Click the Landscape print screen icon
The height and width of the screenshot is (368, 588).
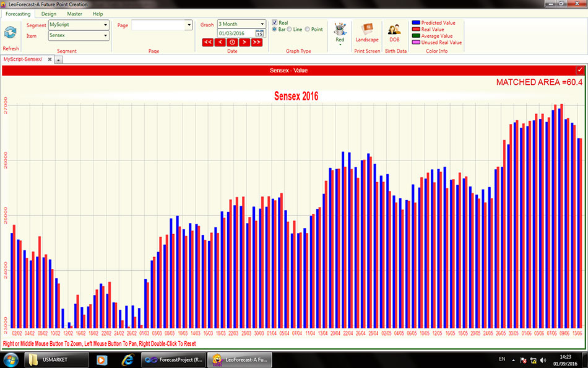click(367, 29)
